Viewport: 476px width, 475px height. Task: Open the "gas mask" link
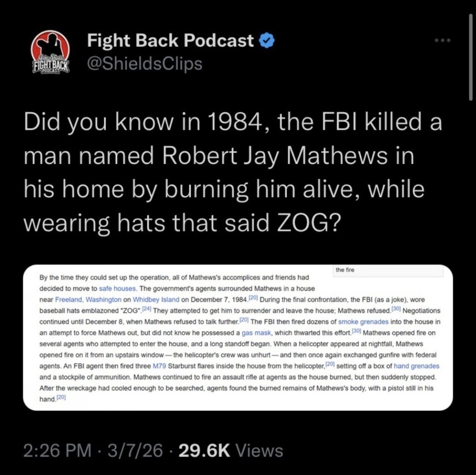[256, 333]
